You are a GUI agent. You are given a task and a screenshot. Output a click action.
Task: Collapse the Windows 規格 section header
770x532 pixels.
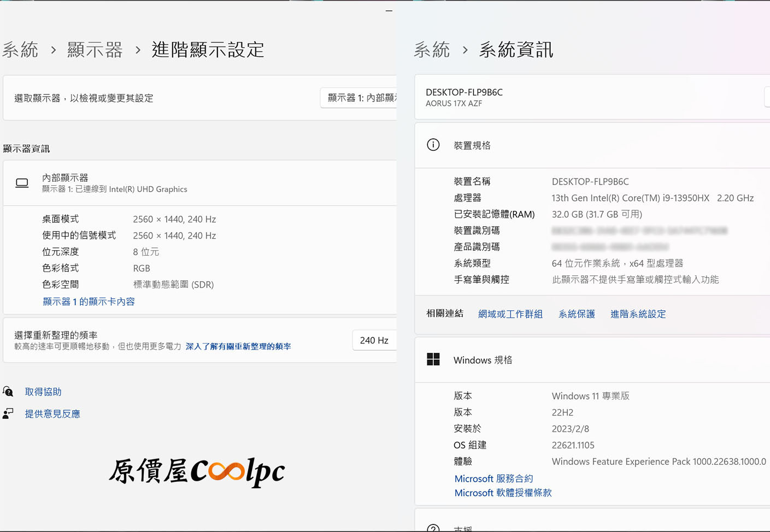pyautogui.click(x=592, y=360)
